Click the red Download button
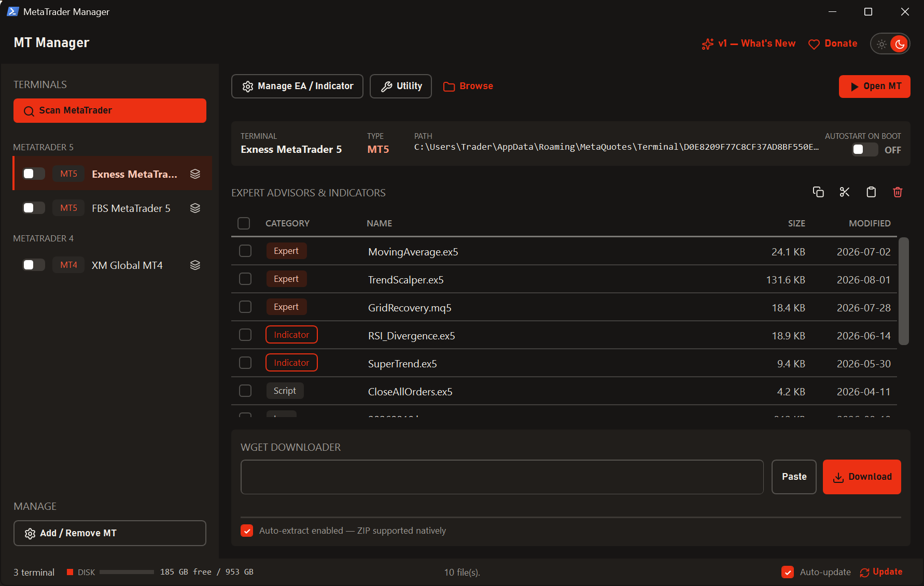Image resolution: width=924 pixels, height=586 pixels. point(862,477)
